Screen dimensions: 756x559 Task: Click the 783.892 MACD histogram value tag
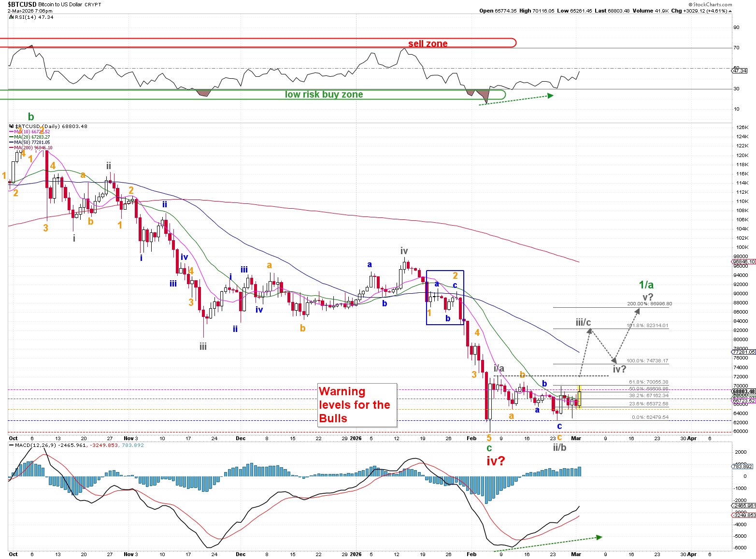[742, 466]
